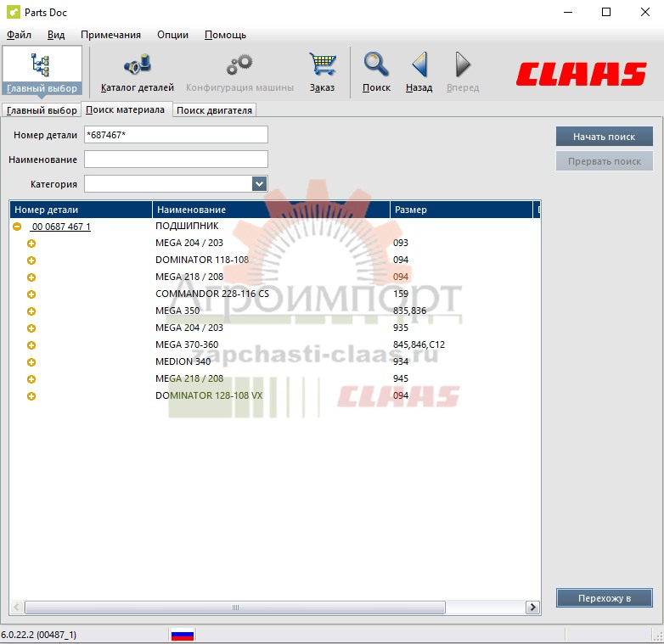Image resolution: width=664 pixels, height=644 pixels.
Task: Expand the COMMANDOR 228-116 CS row
Action: coord(31,294)
